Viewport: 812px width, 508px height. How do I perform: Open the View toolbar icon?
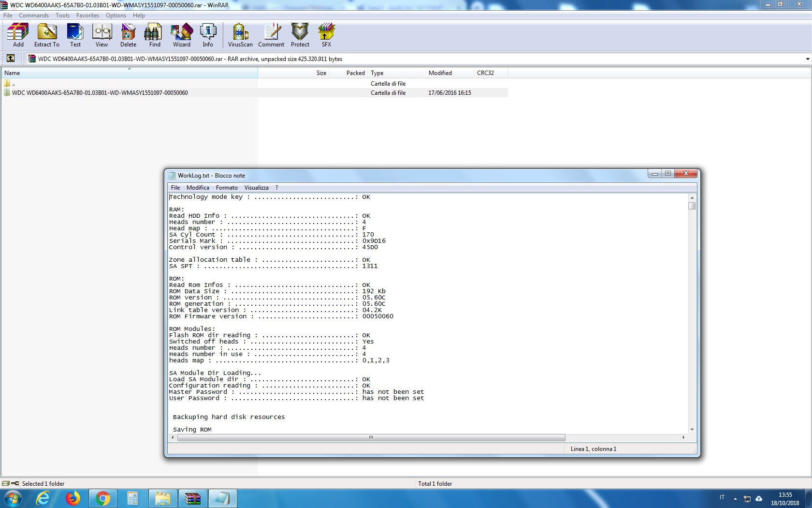(x=101, y=35)
